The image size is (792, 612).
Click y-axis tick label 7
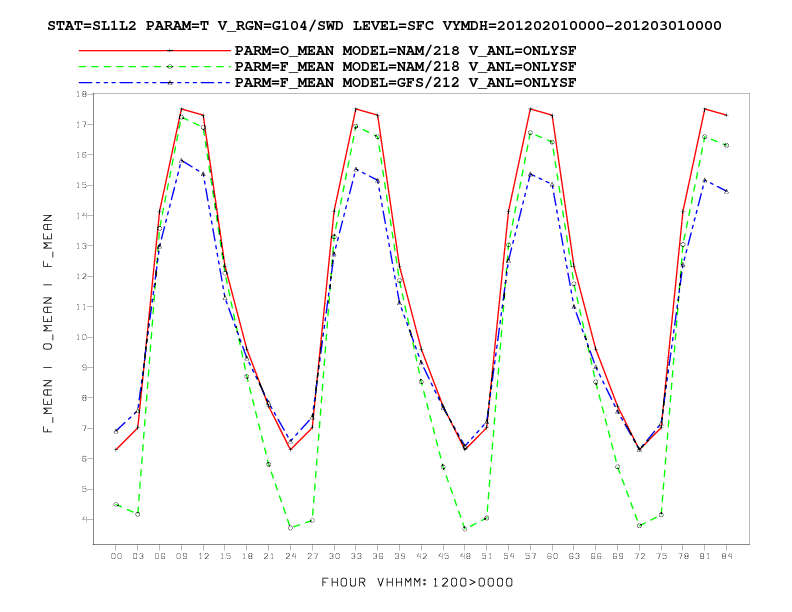pyautogui.click(x=84, y=428)
